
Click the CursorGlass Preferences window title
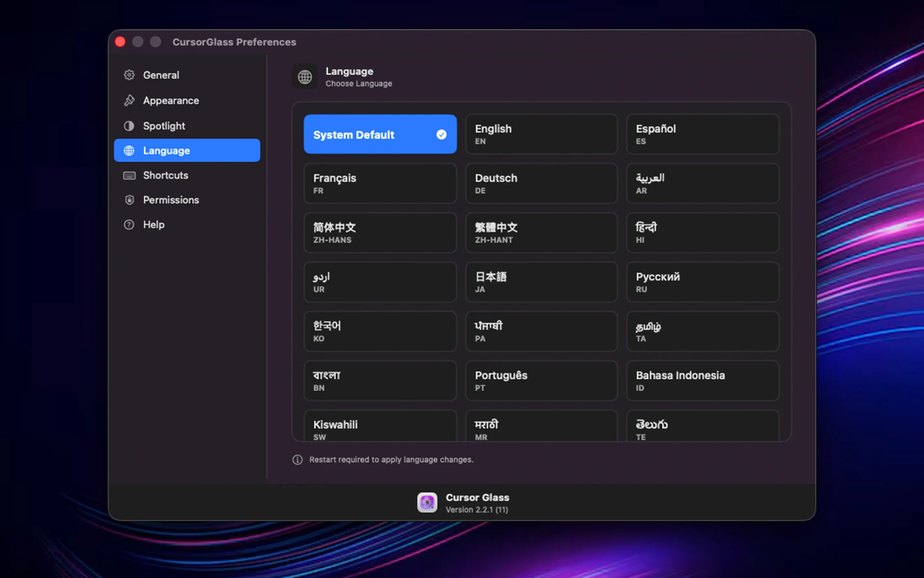tap(234, 42)
